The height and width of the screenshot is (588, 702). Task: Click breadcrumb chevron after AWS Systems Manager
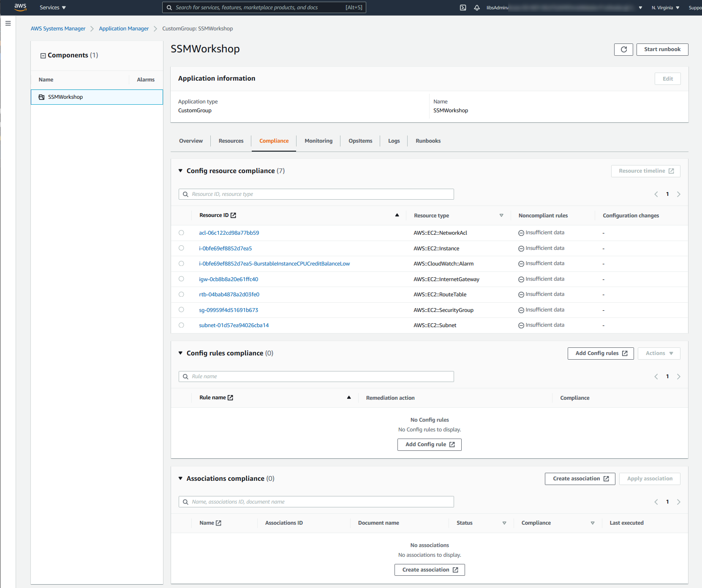pyautogui.click(x=92, y=29)
